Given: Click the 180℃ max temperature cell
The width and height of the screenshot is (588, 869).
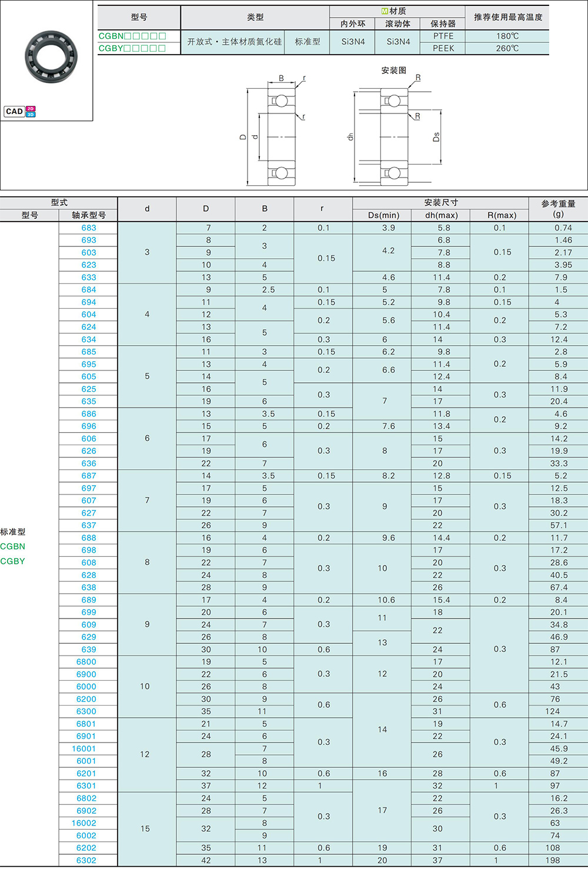Looking at the screenshot, I should tap(507, 36).
